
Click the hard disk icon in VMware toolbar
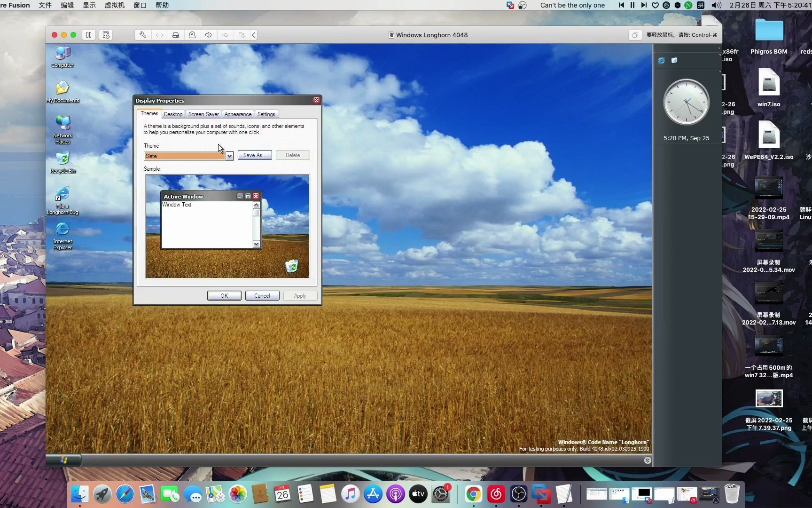[175, 35]
